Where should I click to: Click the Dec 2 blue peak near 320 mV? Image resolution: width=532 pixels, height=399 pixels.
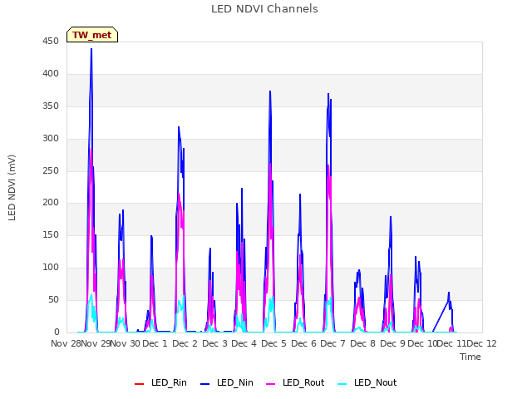click(x=179, y=127)
